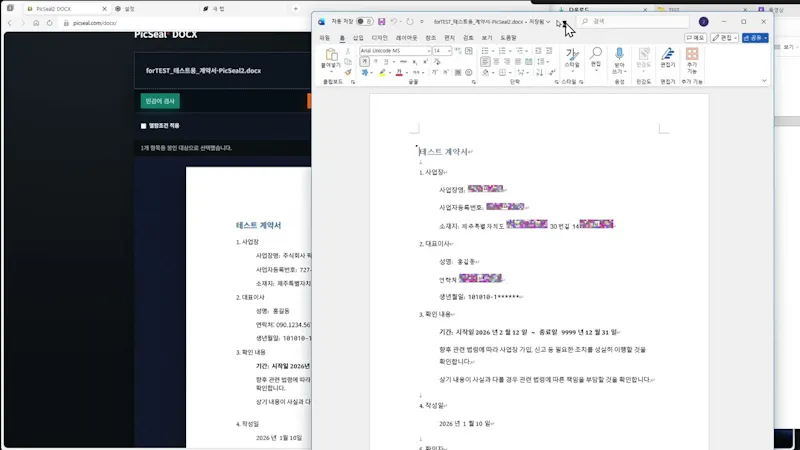Click the borders icon
The width and height of the screenshot is (800, 450).
(503, 72)
